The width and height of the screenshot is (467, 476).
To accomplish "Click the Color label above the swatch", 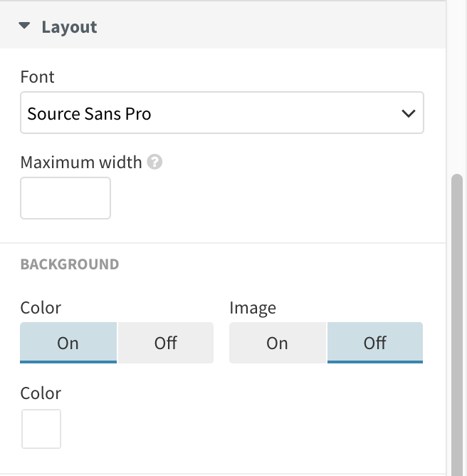I will tap(41, 393).
